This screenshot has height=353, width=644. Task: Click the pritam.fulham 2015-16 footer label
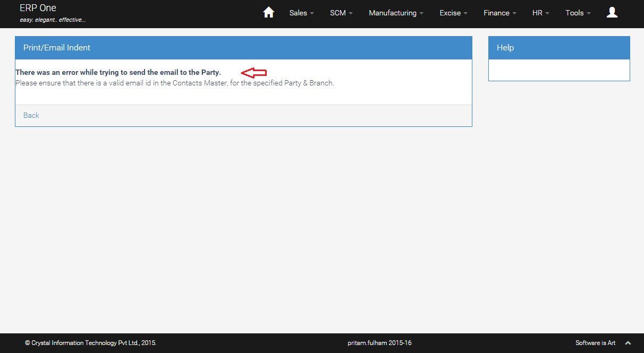379,343
